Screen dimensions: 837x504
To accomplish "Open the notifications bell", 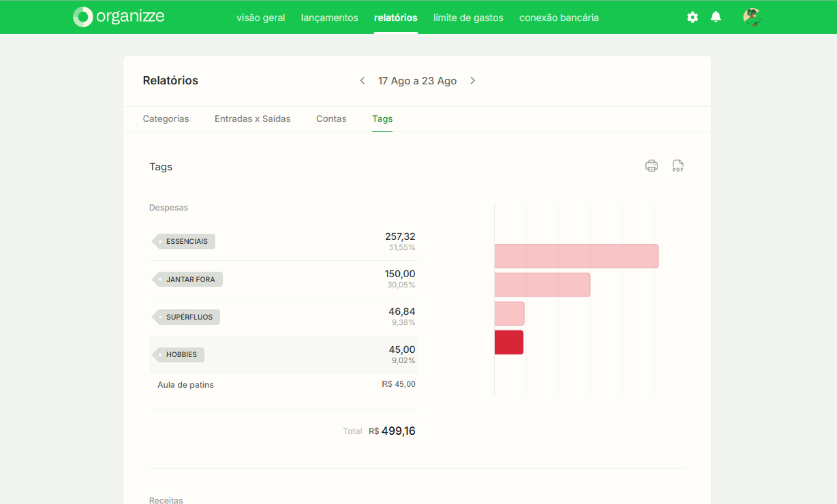I will click(x=716, y=17).
